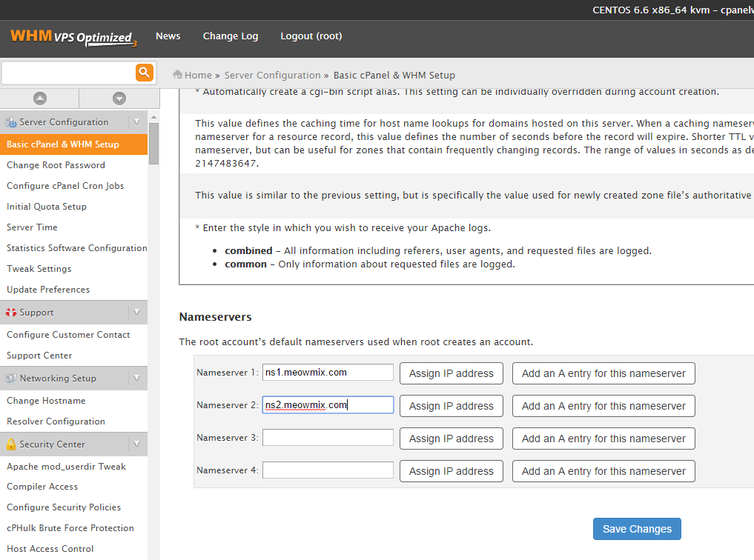Open the Change Log menu item
Image resolution: width=754 pixels, height=560 pixels.
(x=231, y=36)
